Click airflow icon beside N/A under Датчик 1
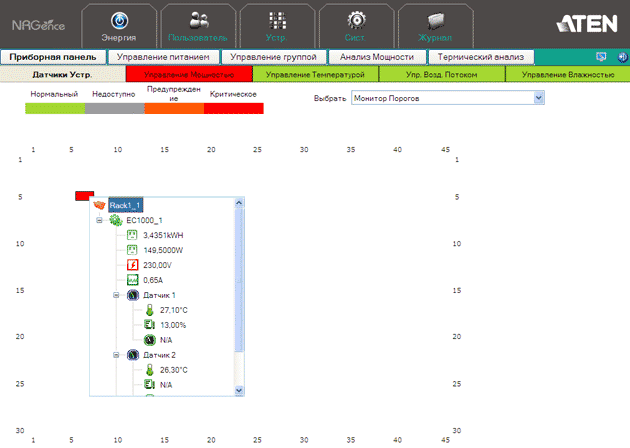The width and height of the screenshot is (630, 448). point(149,340)
